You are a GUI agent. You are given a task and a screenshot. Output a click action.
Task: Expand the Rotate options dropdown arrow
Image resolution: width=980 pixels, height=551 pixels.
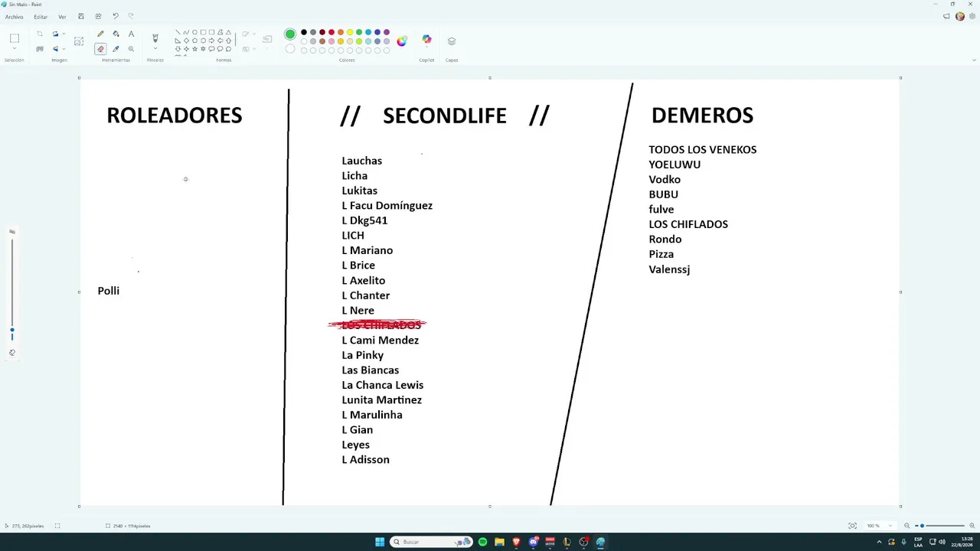tap(64, 34)
